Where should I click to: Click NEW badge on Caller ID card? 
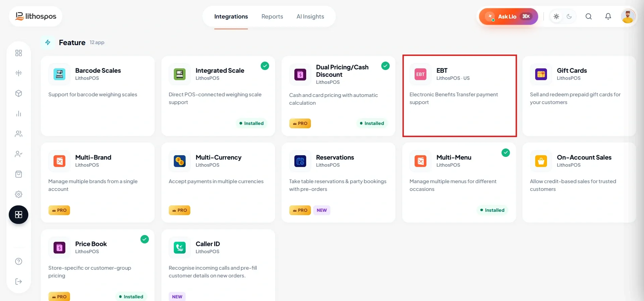click(x=177, y=297)
